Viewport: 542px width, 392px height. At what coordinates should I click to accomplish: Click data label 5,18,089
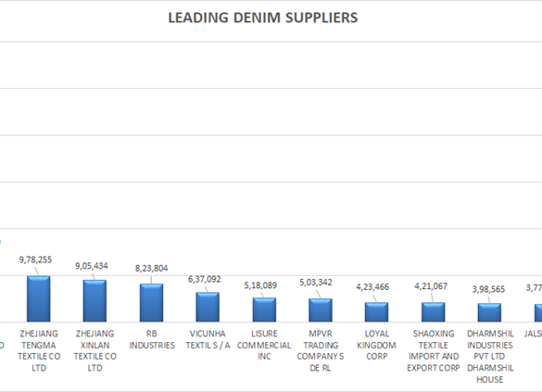[260, 285]
